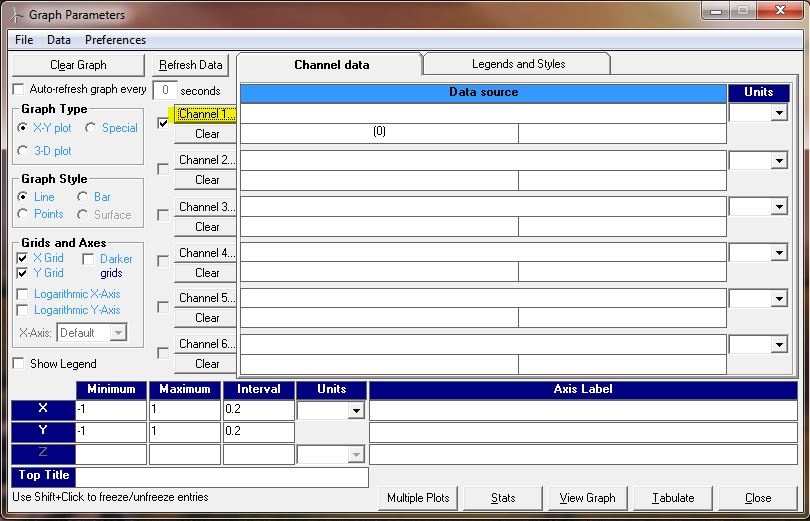Screen dimensions: 810x521
Task: Click the Top Title input field
Action: [x=222, y=477]
